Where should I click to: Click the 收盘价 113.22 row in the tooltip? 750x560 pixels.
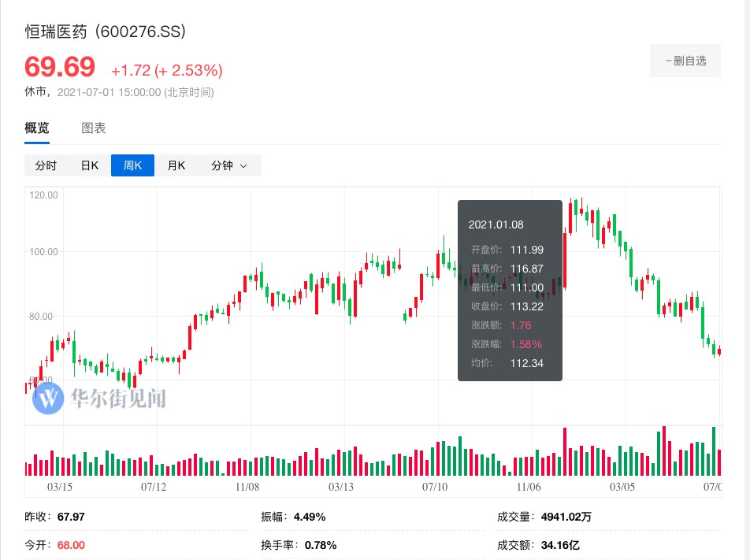tap(510, 306)
